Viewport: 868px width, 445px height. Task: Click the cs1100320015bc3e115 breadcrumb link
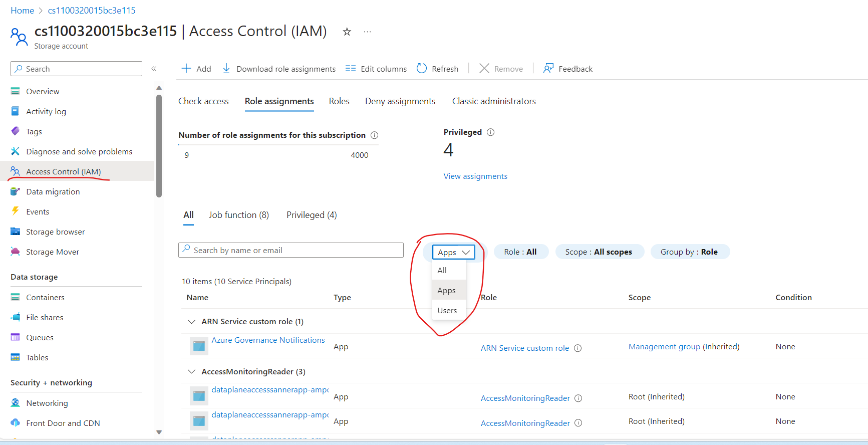click(x=92, y=11)
